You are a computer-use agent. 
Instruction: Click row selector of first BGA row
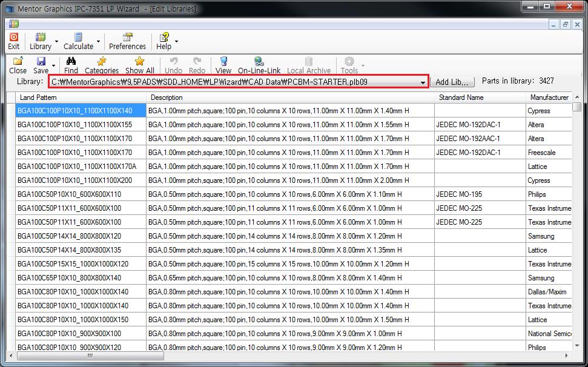point(11,111)
